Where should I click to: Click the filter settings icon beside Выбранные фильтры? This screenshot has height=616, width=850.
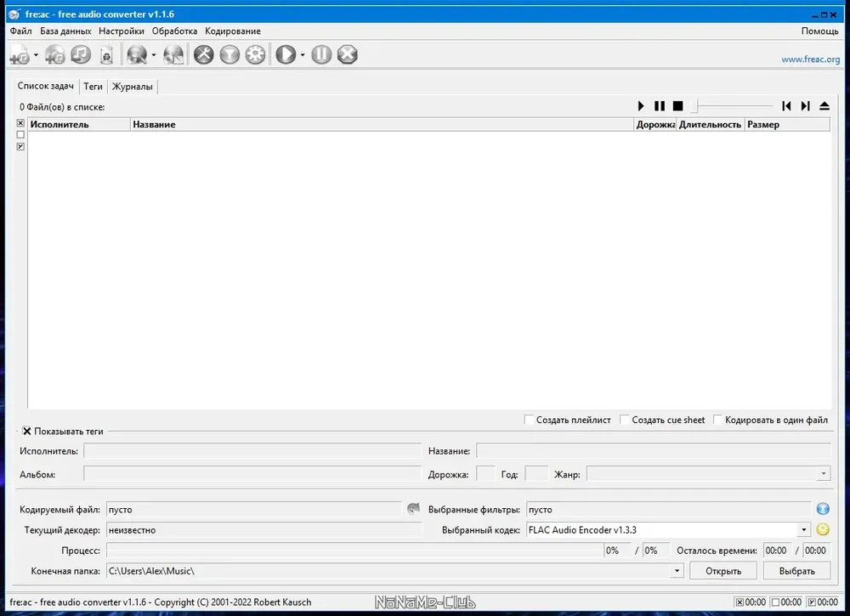click(823, 509)
